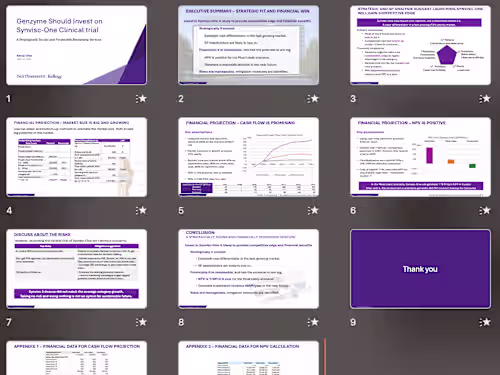500x375 pixels.
Task: Select Appendix 2 NPV calculation slide
Action: pos(248,358)
